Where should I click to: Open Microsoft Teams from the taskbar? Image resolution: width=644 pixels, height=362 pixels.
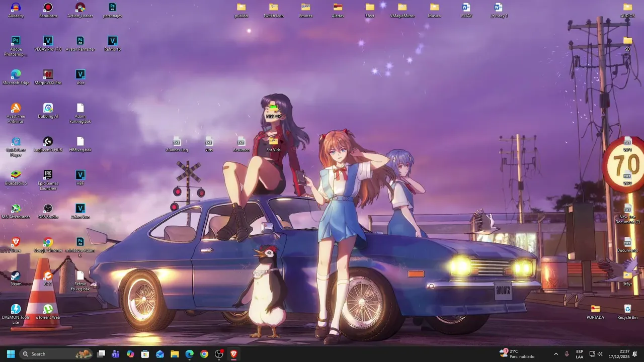(x=116, y=354)
